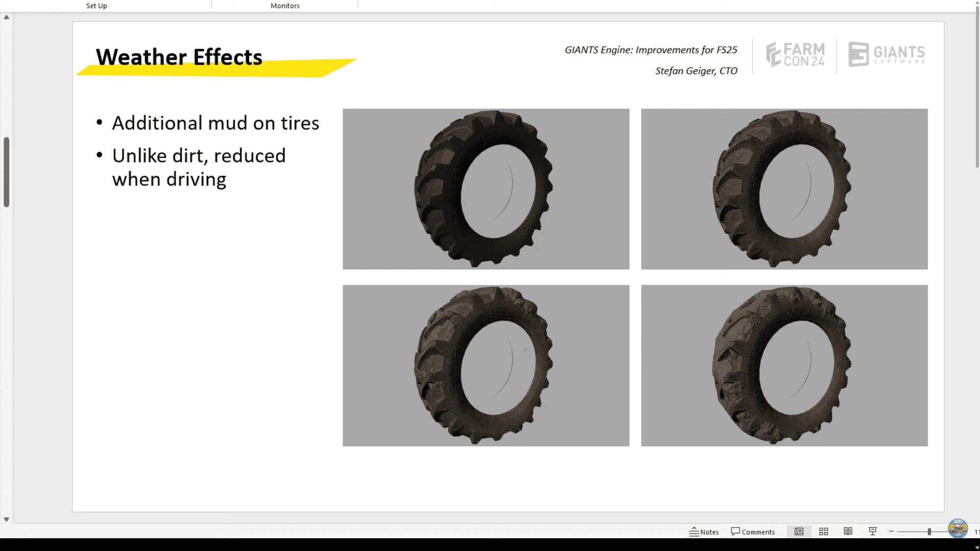Select the top-right tire image

pyautogui.click(x=785, y=189)
